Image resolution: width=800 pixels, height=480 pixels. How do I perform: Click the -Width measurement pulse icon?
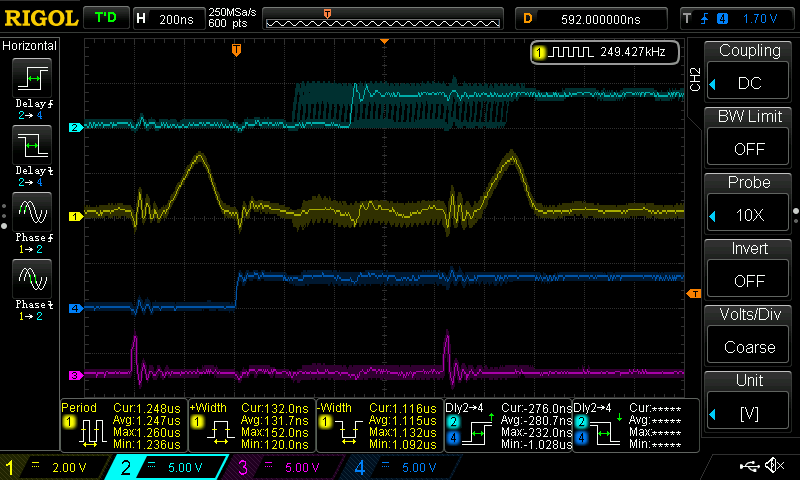[x=348, y=433]
